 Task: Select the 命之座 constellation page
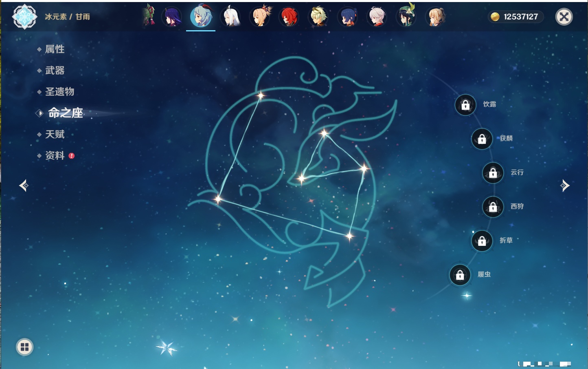click(65, 113)
